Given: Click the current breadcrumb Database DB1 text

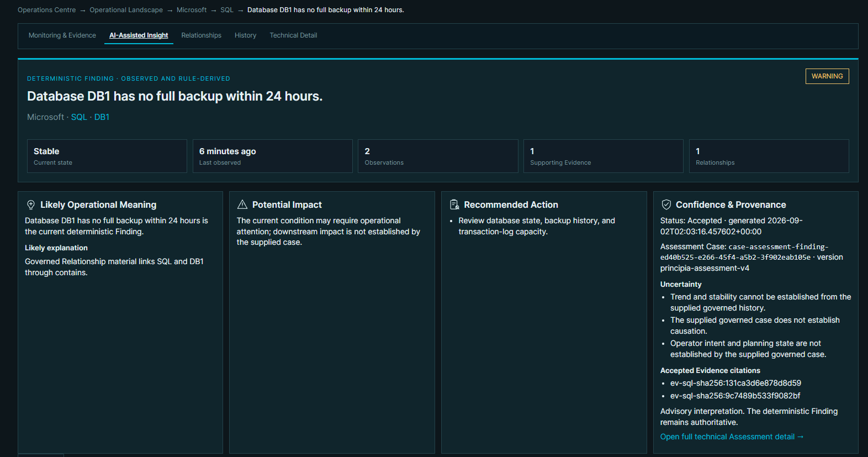Looking at the screenshot, I should [x=325, y=10].
